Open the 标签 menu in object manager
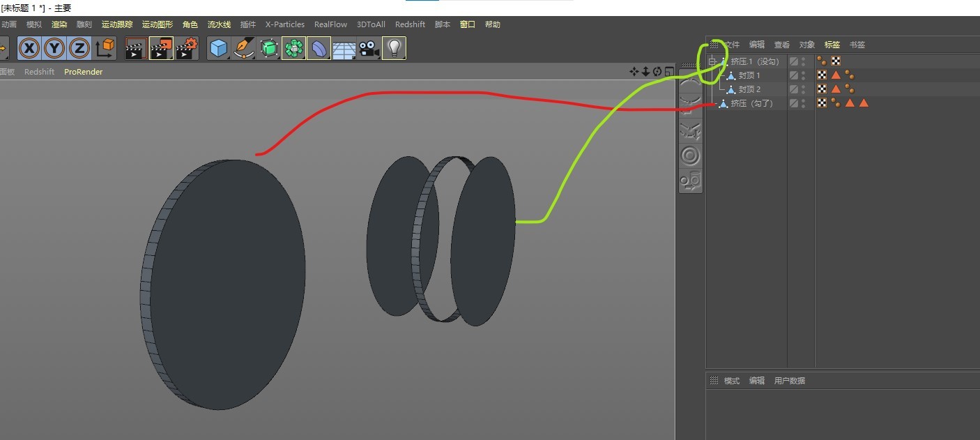This screenshot has width=980, height=440. click(x=832, y=45)
